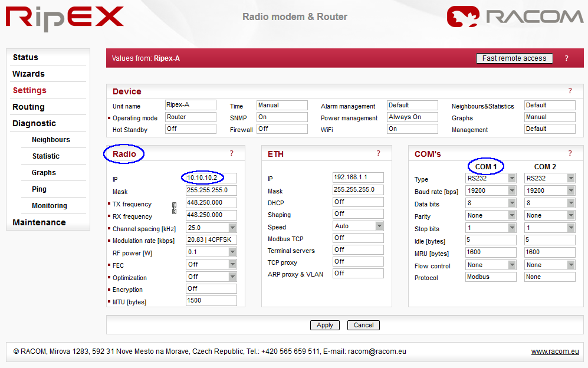The height and width of the screenshot is (368, 588).
Task: Open help for the ETH section
Action: coord(378,153)
